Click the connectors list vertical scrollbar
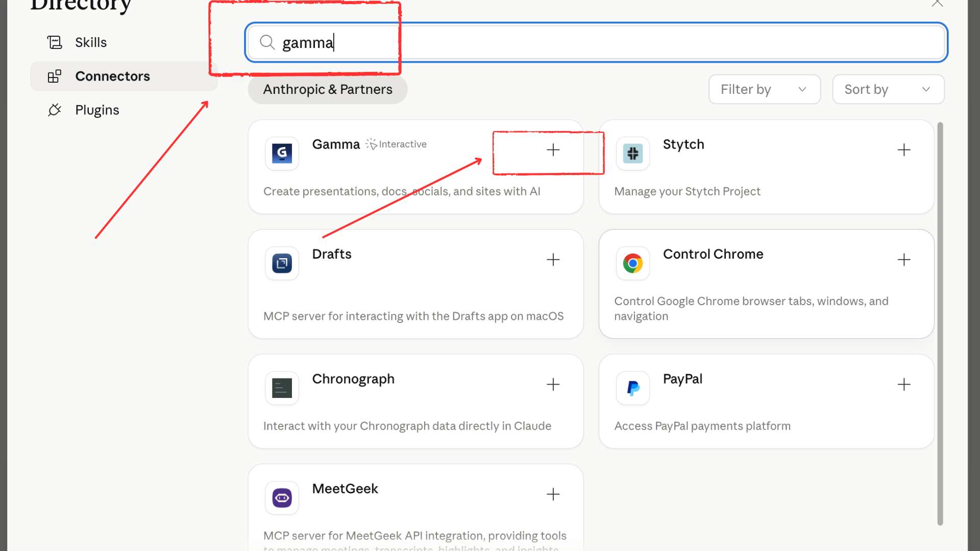Screen dimensions: 980x551 tap(940, 323)
